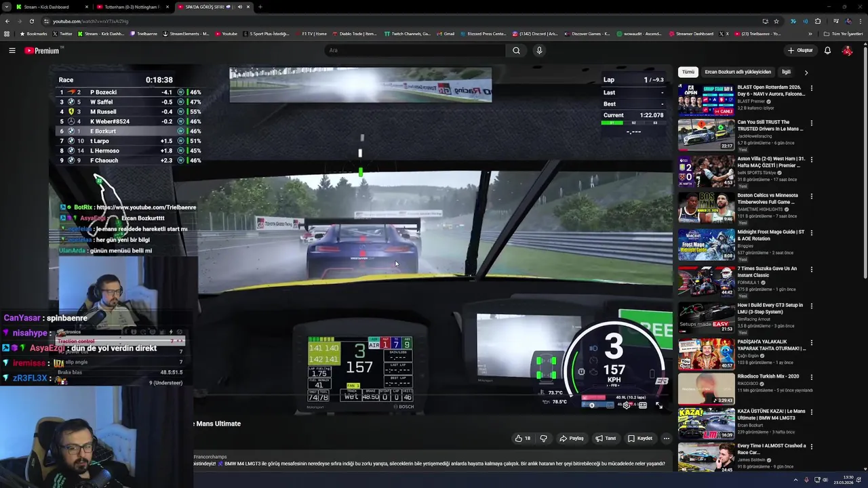Open options for BLAST Open Rotterdam video

point(811,88)
